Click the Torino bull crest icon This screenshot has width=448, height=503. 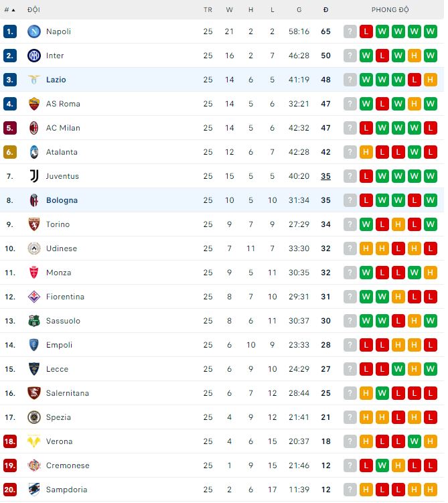[x=34, y=224]
